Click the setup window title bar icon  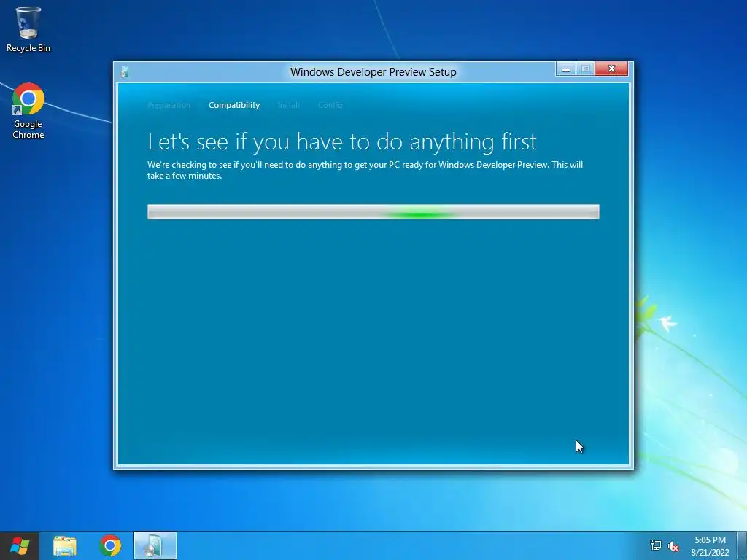coord(124,72)
